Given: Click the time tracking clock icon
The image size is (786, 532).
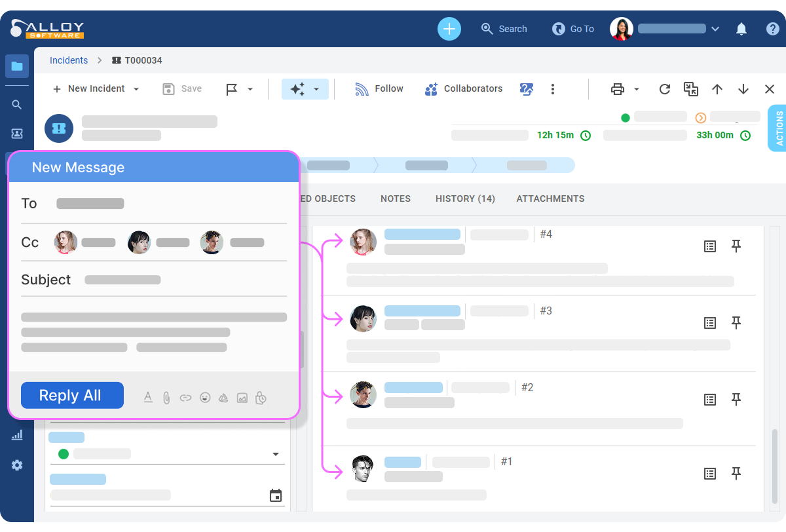Looking at the screenshot, I should [x=261, y=397].
